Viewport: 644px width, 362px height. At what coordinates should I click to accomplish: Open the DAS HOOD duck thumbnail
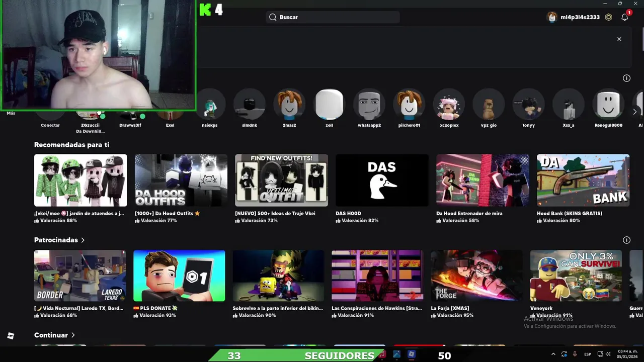click(x=382, y=180)
